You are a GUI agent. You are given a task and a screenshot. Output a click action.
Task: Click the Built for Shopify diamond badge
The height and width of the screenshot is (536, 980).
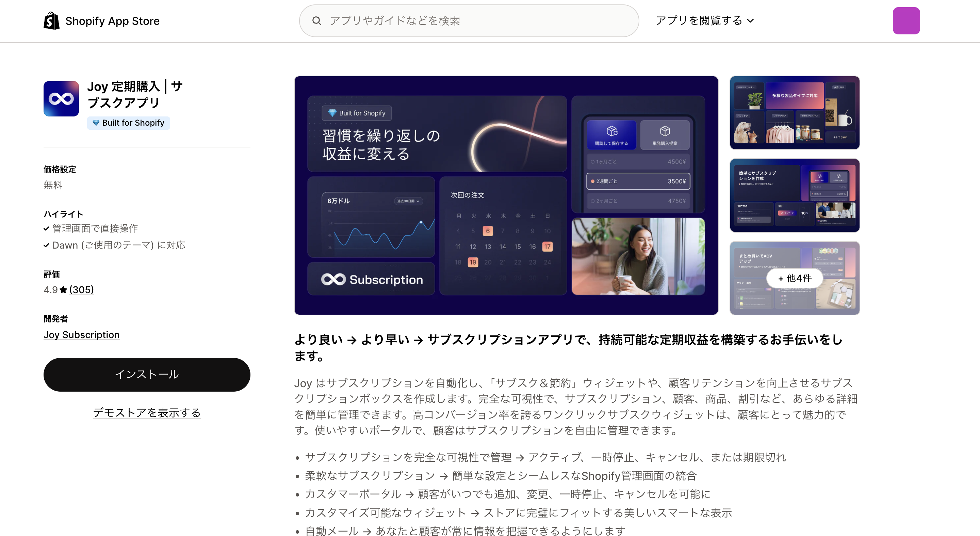click(x=129, y=123)
